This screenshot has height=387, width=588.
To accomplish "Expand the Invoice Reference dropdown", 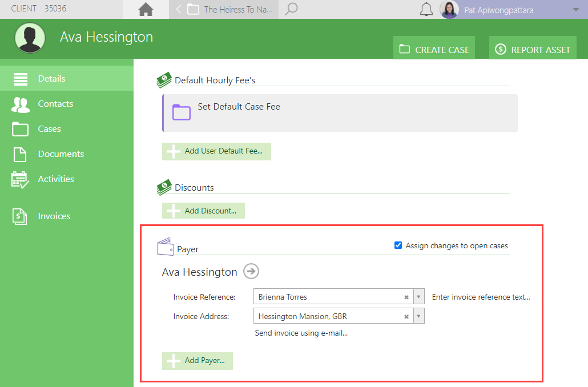I will 418,297.
